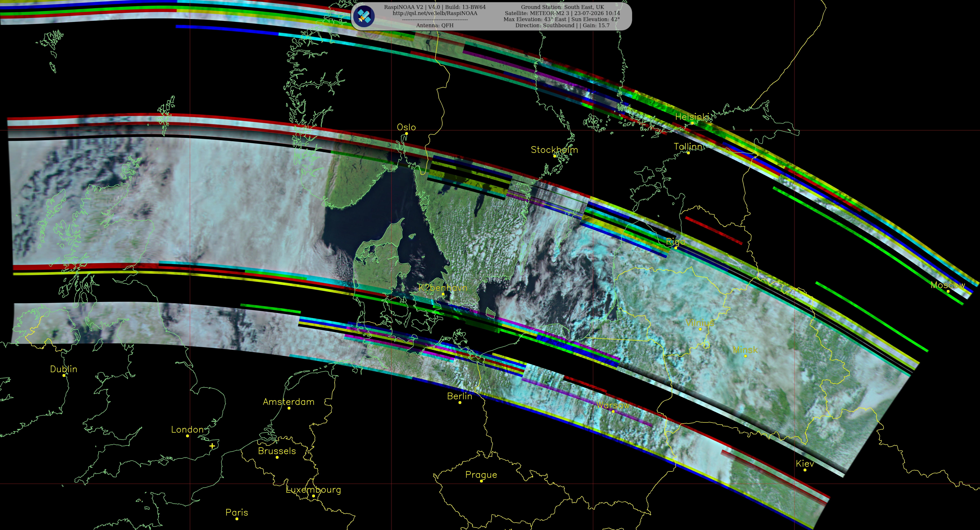
Task: Select the Kiev city label
Action: (x=805, y=464)
